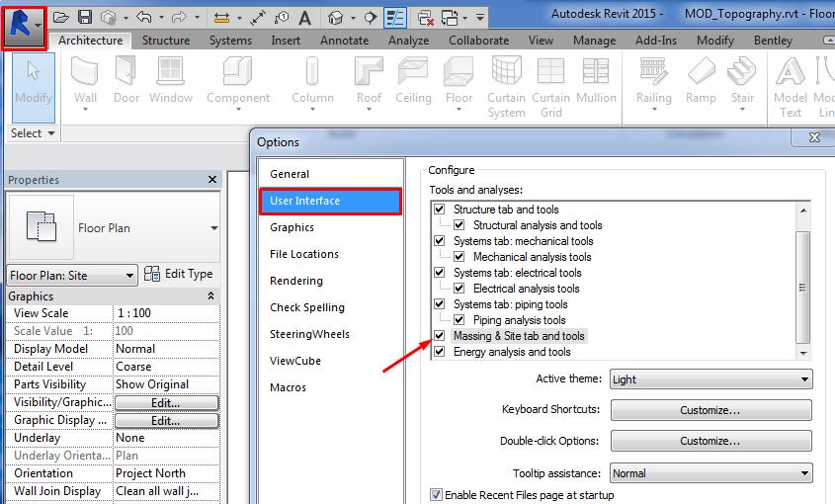Open the Floor Plan: Site view dropdown
This screenshot has width=835, height=504.
pos(72,276)
